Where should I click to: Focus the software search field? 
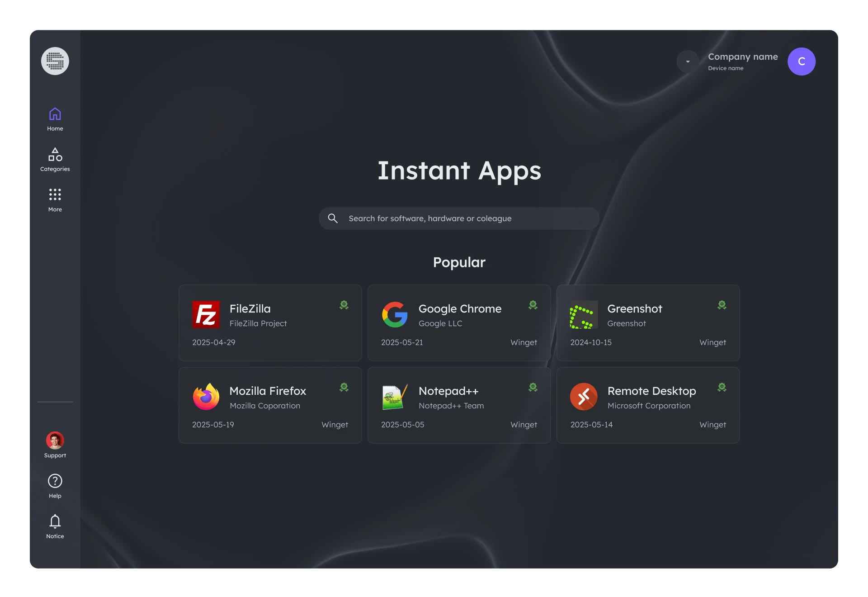tap(459, 218)
